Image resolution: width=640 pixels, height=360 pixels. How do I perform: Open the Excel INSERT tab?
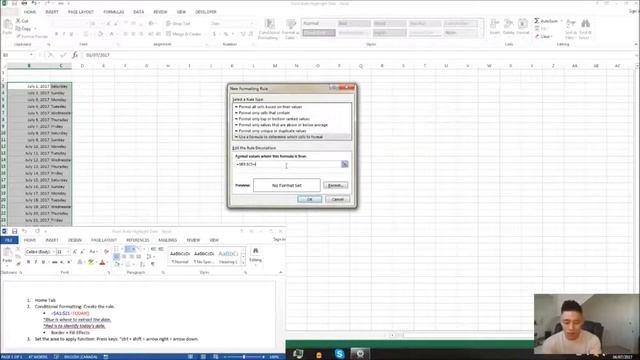click(x=52, y=12)
